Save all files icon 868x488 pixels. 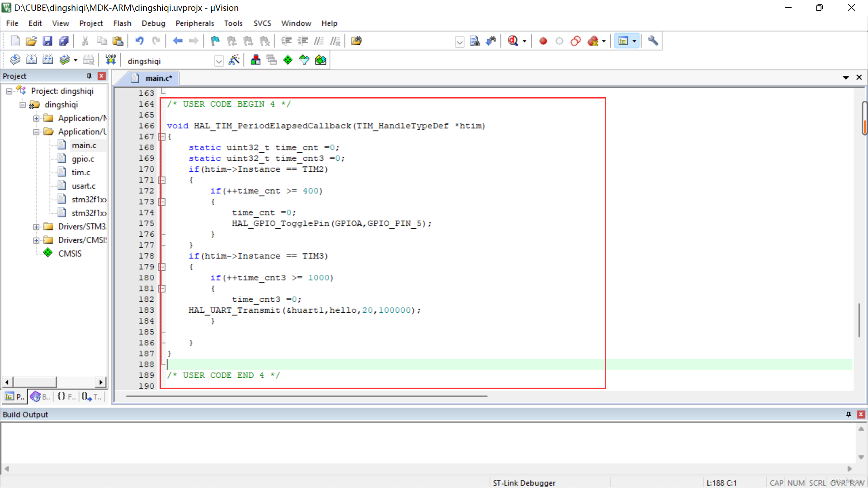coord(64,41)
